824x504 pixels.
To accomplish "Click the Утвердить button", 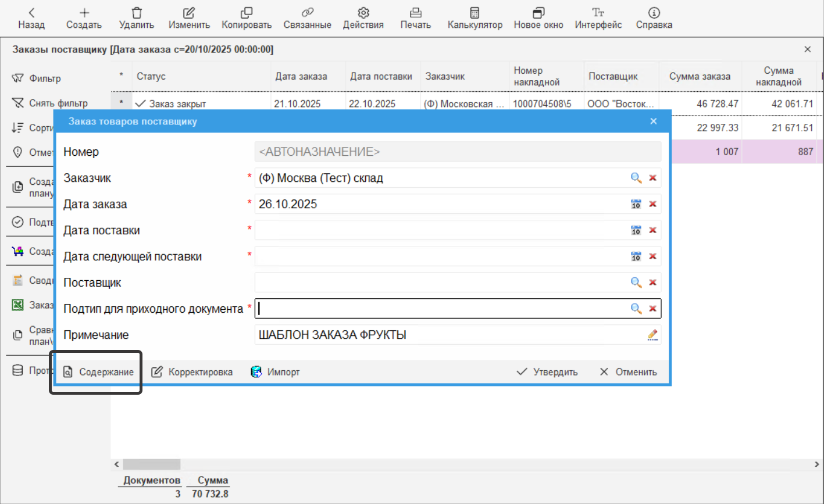I will [x=547, y=372].
